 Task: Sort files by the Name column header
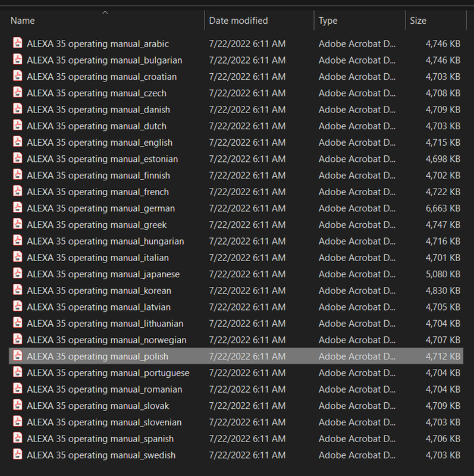(x=23, y=21)
